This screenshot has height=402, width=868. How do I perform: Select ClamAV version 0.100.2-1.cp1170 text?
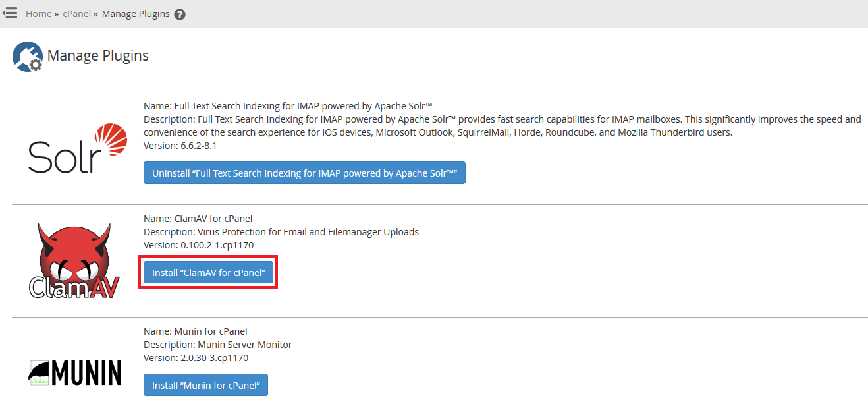point(198,245)
